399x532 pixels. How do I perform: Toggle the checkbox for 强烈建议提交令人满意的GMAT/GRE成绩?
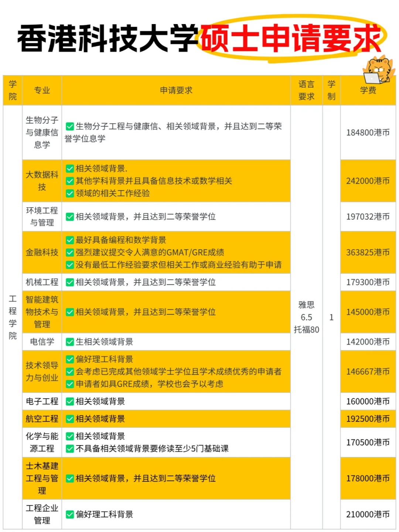tap(69, 252)
